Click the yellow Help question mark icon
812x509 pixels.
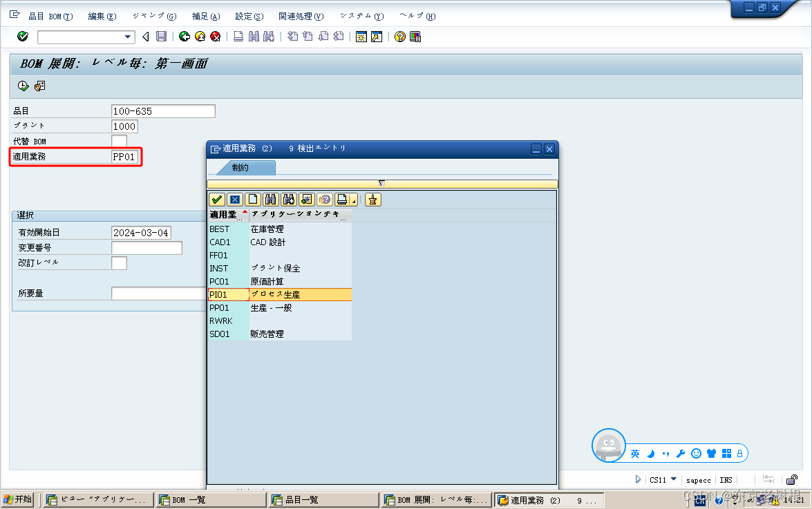[x=399, y=36]
